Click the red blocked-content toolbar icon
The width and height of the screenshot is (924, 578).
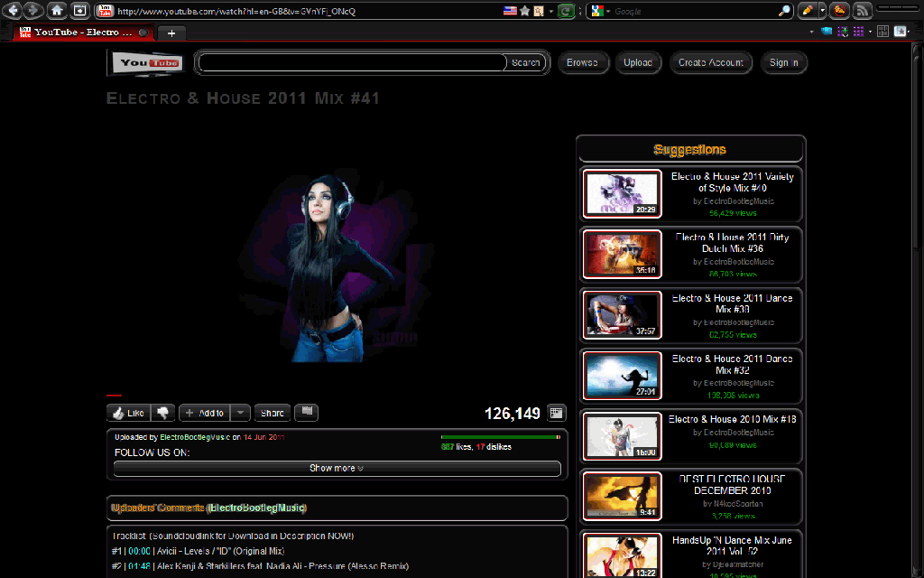click(839, 11)
